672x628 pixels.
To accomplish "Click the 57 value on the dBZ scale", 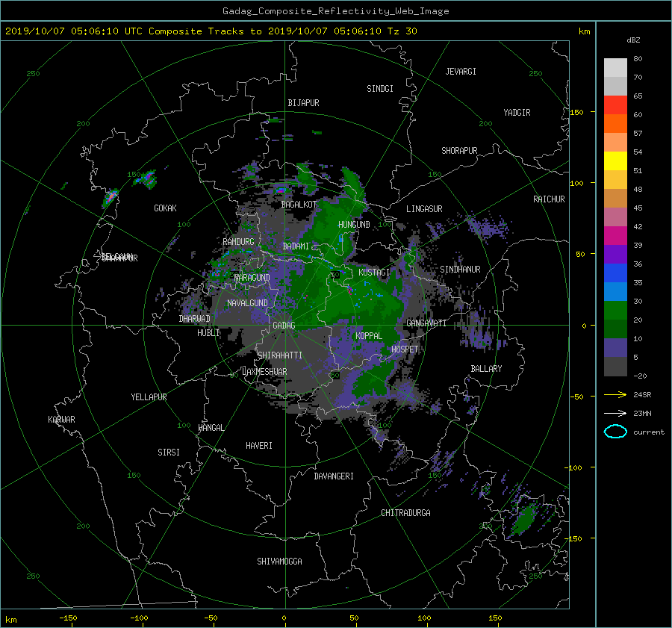I will [x=638, y=134].
